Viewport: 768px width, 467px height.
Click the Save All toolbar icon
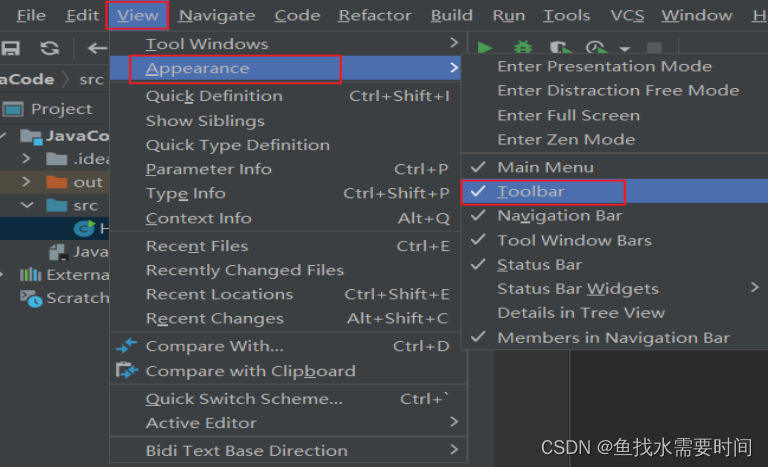[x=10, y=48]
